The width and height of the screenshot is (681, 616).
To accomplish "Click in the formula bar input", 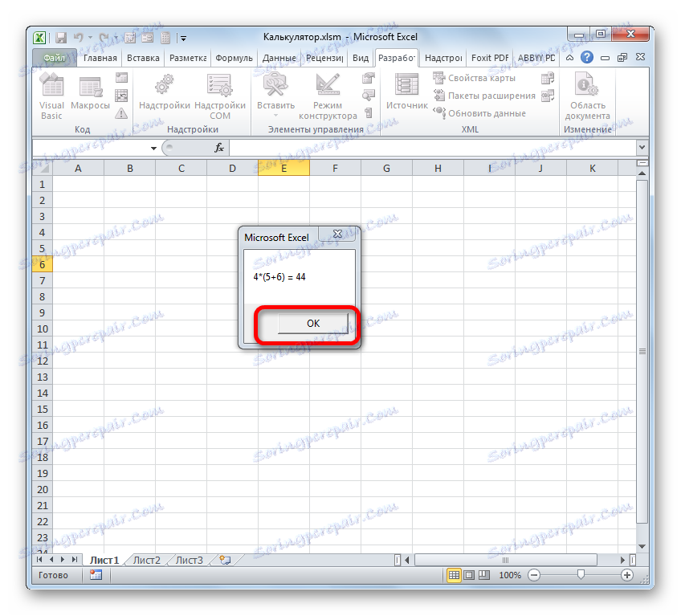I will pos(432,148).
